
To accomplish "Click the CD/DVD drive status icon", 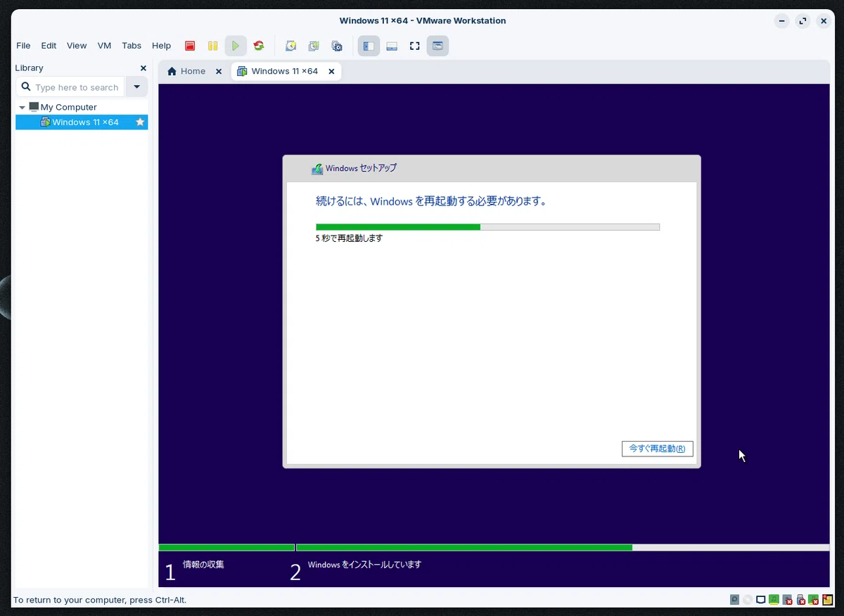I will (748, 600).
